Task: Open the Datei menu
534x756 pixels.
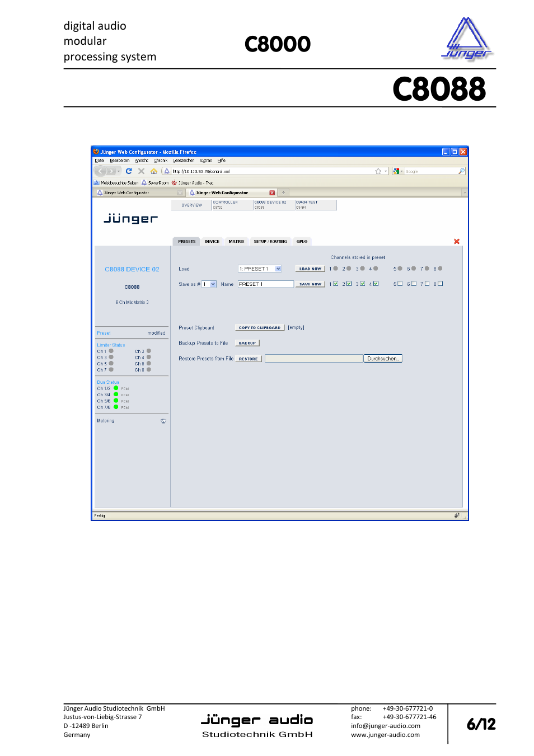Action: tap(100, 161)
